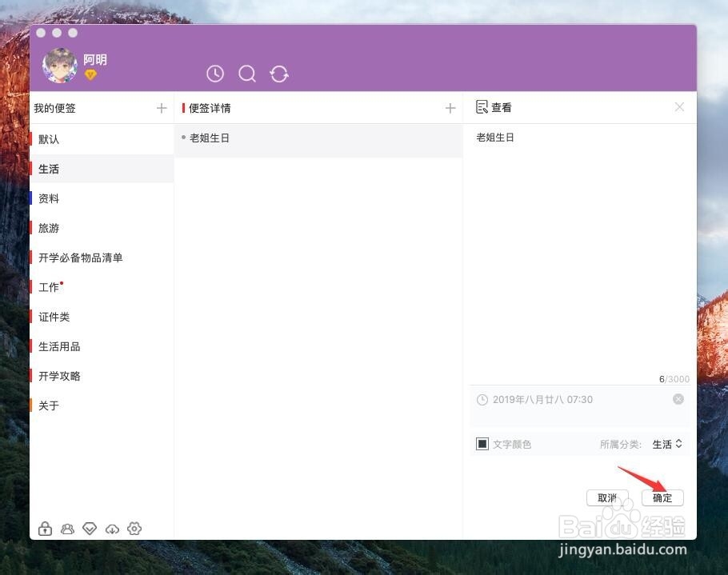Open the settings gear at bottom
Viewport: 728px width, 575px height.
point(134,529)
